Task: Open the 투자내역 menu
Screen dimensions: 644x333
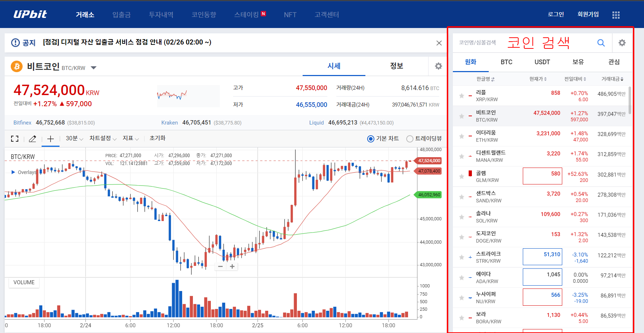Action: (x=161, y=15)
